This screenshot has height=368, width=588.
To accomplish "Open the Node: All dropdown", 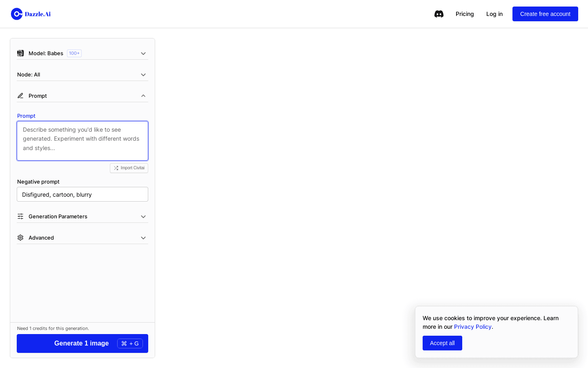I will (x=143, y=74).
